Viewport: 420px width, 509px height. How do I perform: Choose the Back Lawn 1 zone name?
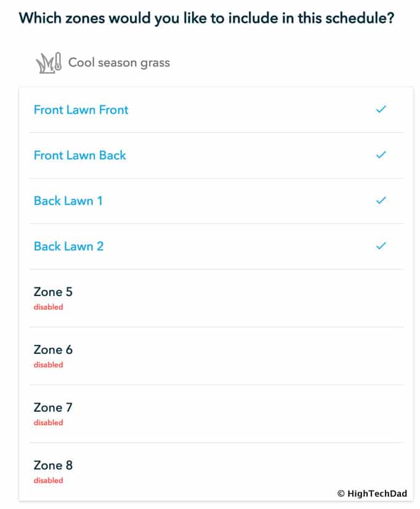click(x=68, y=201)
